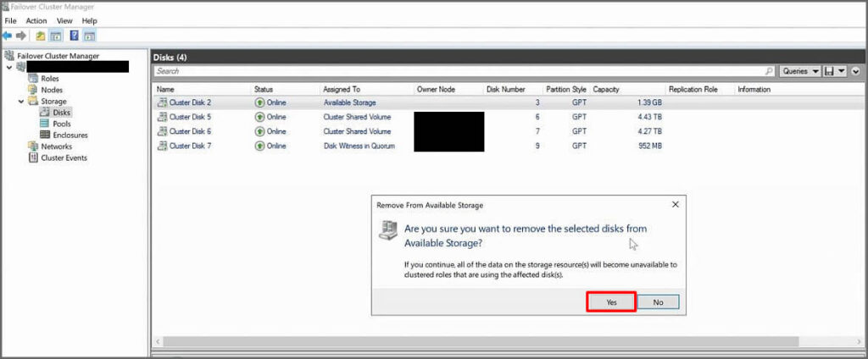Click the Cluster Disk 5 disk icon
This screenshot has width=868, height=359.
coord(162,117)
